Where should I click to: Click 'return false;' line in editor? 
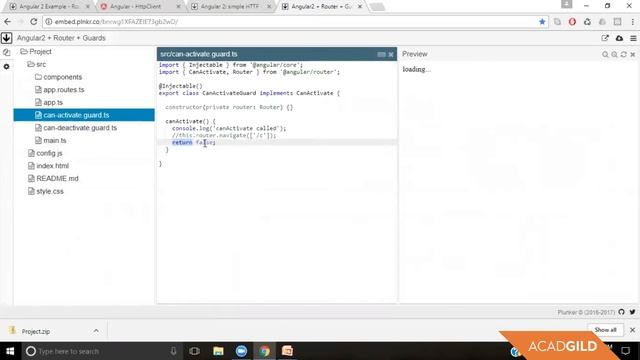tap(194, 142)
